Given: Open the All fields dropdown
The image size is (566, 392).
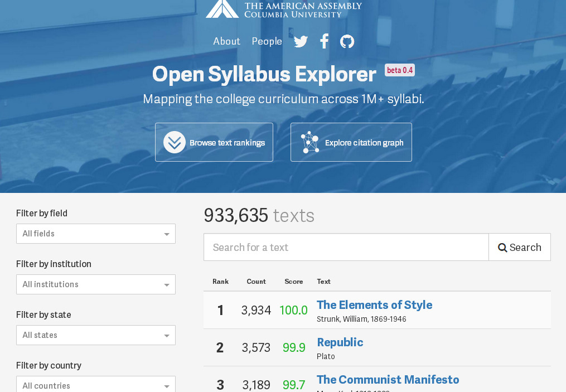Looking at the screenshot, I should [96, 234].
